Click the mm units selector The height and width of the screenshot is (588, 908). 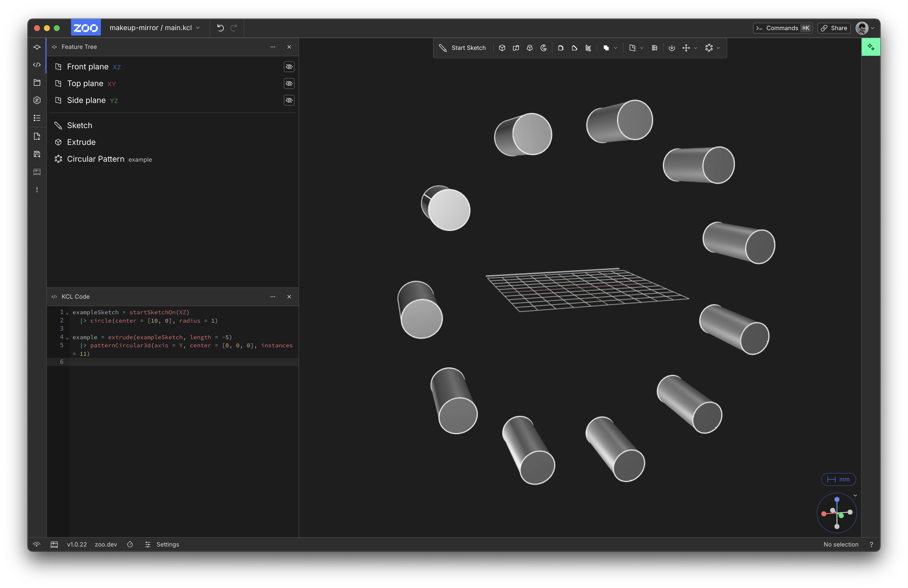pyautogui.click(x=838, y=479)
